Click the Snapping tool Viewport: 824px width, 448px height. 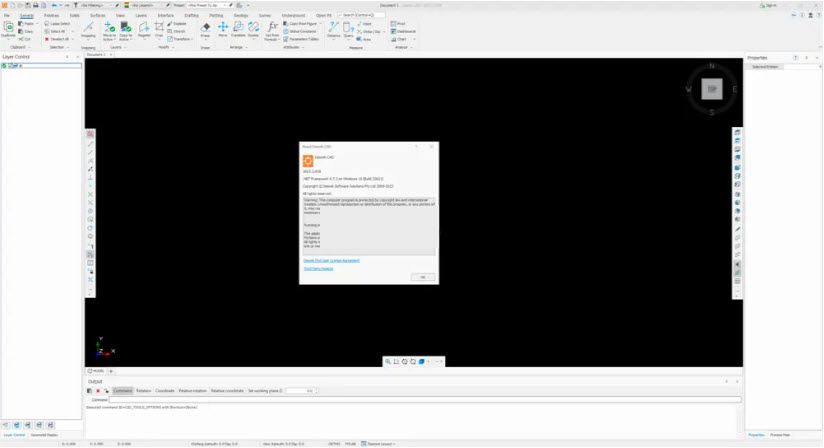pos(88,30)
